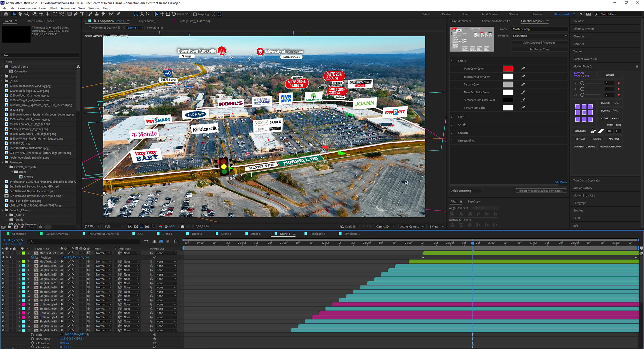
Task: Click the Tertiary Color eyedropper icon
Action: pos(523,84)
